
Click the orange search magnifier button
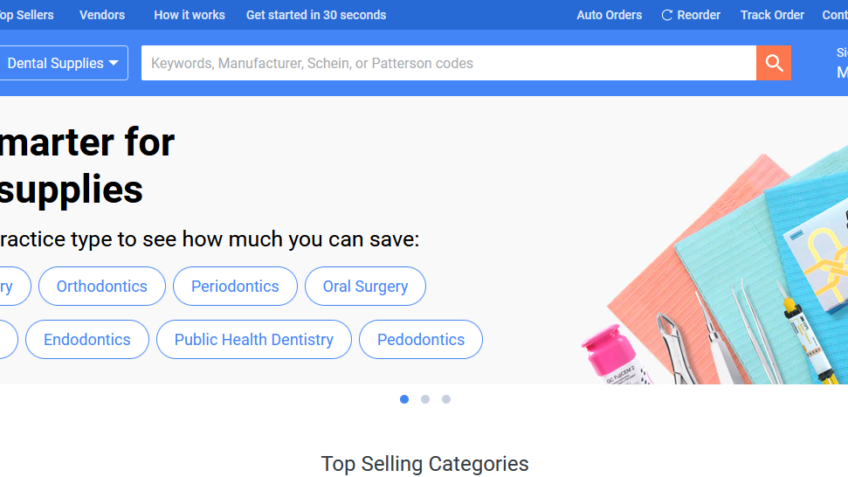(x=773, y=63)
